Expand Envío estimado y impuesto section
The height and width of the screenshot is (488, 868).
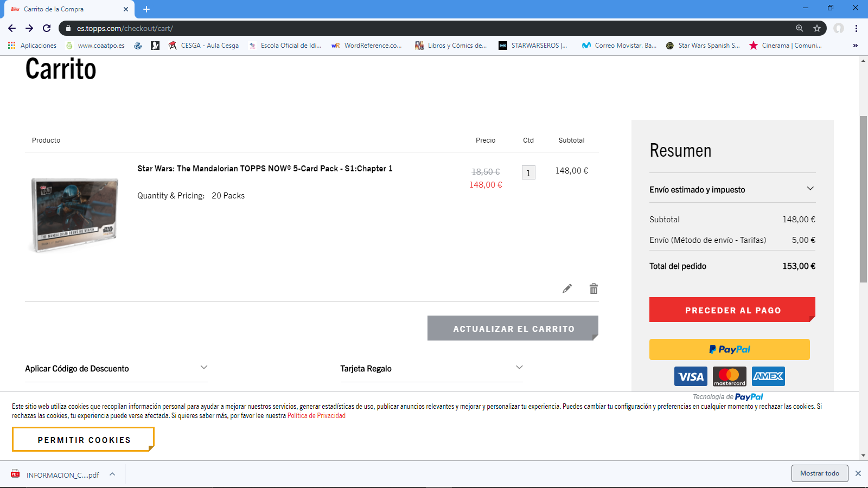click(732, 189)
